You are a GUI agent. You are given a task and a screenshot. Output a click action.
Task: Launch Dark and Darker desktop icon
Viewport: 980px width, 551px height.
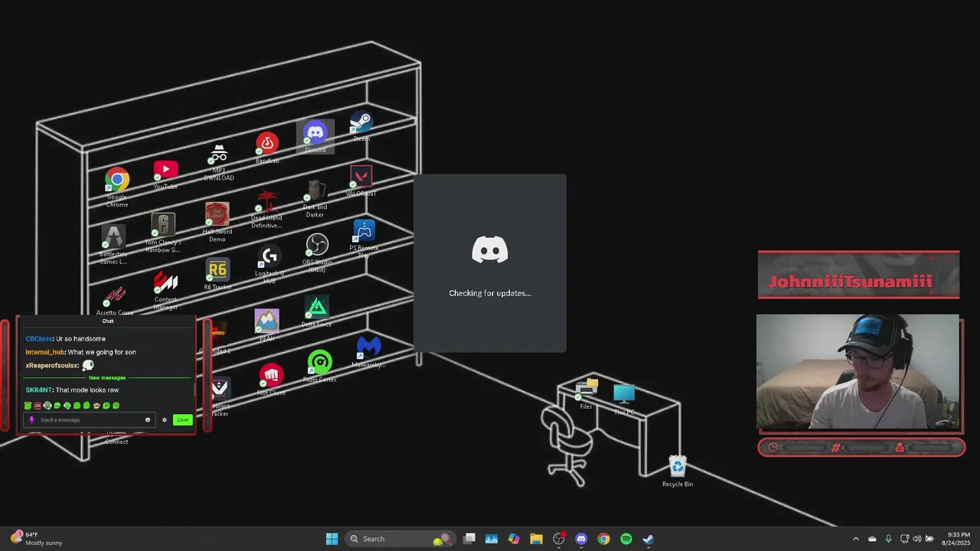click(x=315, y=199)
